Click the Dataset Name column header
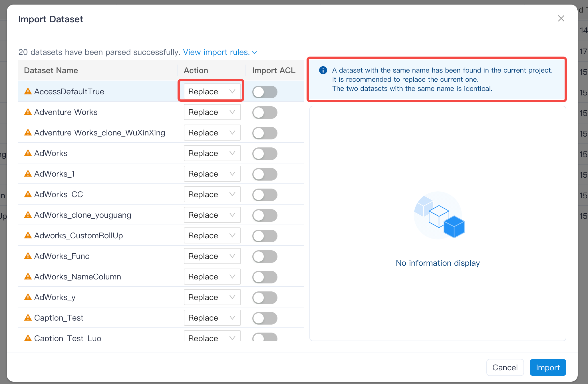 click(x=51, y=71)
